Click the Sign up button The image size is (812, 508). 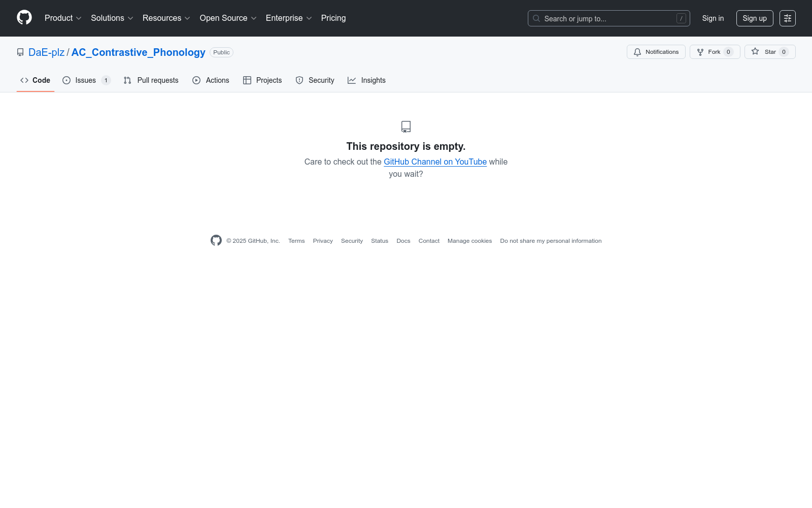pyautogui.click(x=755, y=18)
